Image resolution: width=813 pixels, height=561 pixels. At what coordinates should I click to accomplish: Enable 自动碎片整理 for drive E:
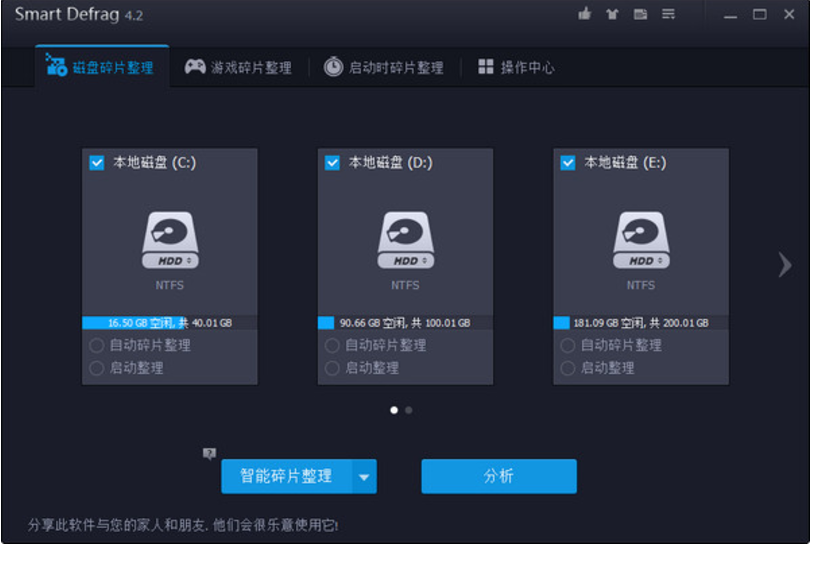[x=568, y=345]
